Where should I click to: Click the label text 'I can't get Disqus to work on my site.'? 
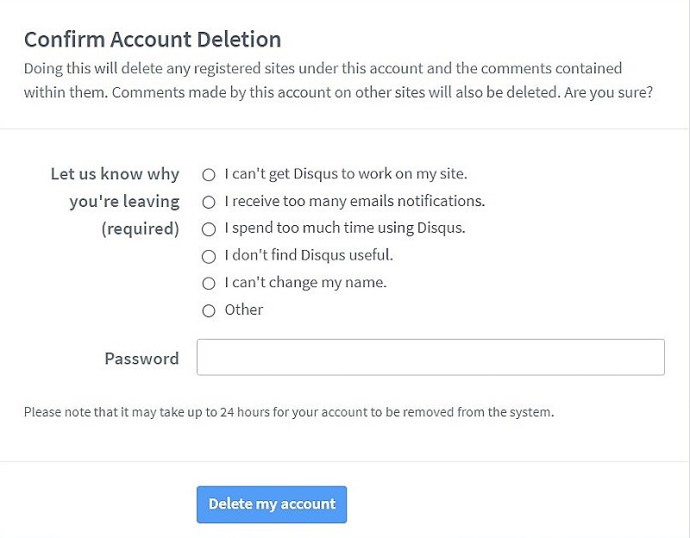pos(346,174)
